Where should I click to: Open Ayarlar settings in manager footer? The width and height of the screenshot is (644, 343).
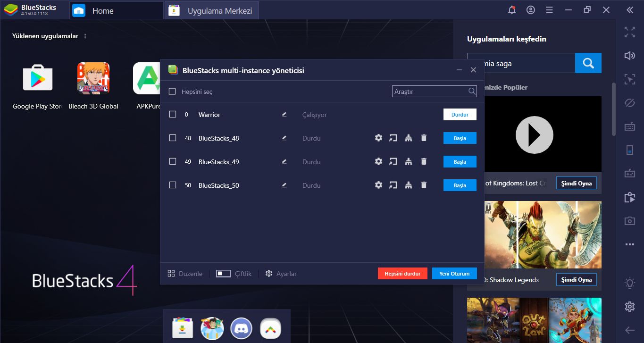tap(281, 274)
